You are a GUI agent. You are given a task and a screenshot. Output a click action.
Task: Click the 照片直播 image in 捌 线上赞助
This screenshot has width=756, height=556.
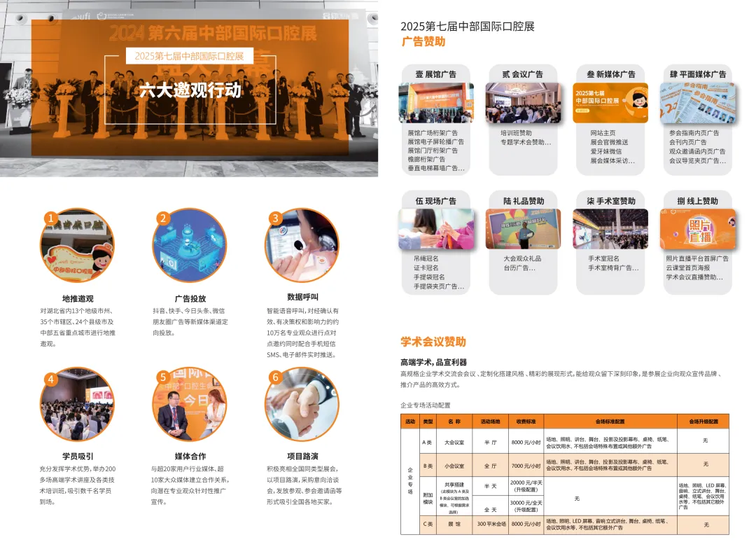pyautogui.click(x=698, y=229)
